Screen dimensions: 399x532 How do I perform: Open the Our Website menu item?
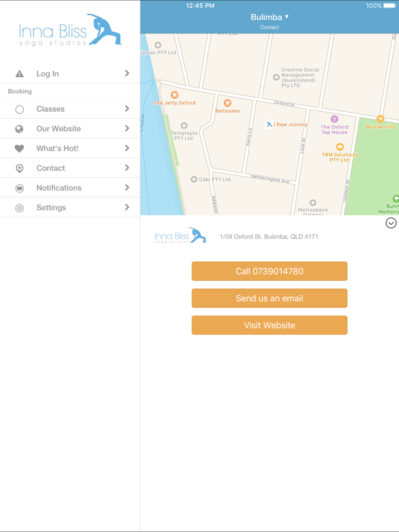(70, 128)
